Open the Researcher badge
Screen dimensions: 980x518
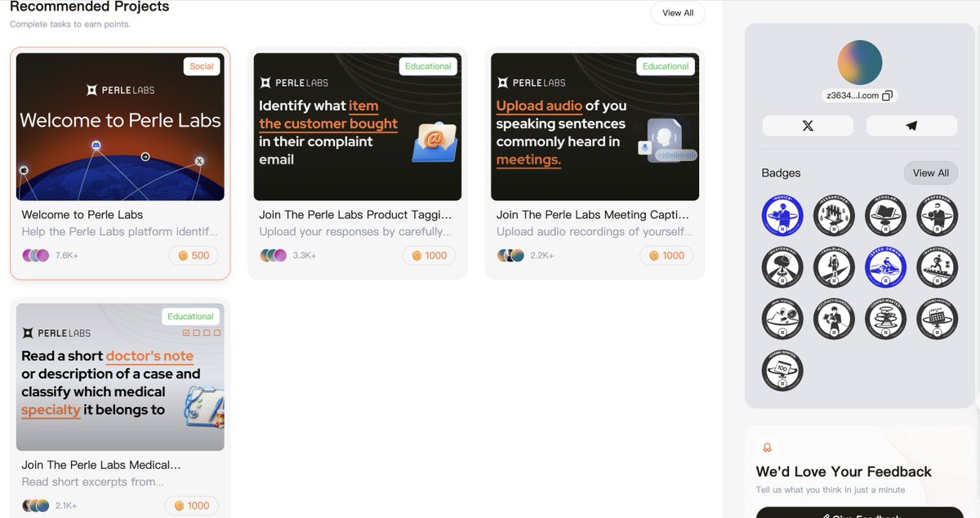(834, 216)
